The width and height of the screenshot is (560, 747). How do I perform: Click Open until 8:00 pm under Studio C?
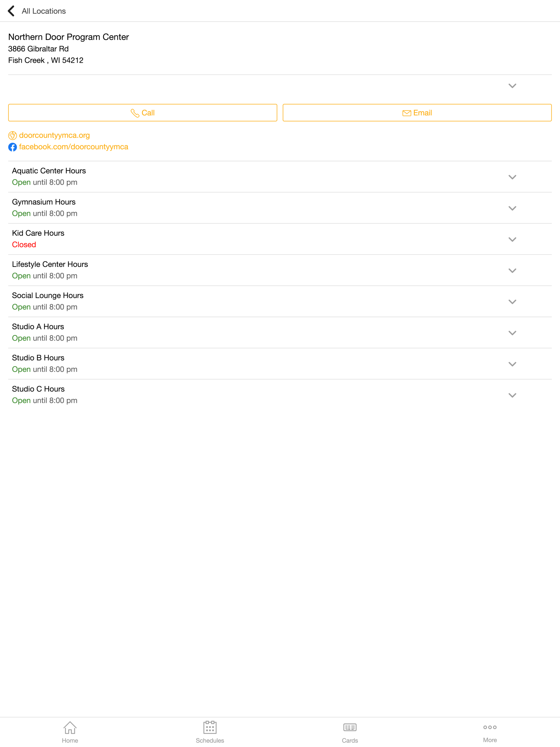click(45, 401)
